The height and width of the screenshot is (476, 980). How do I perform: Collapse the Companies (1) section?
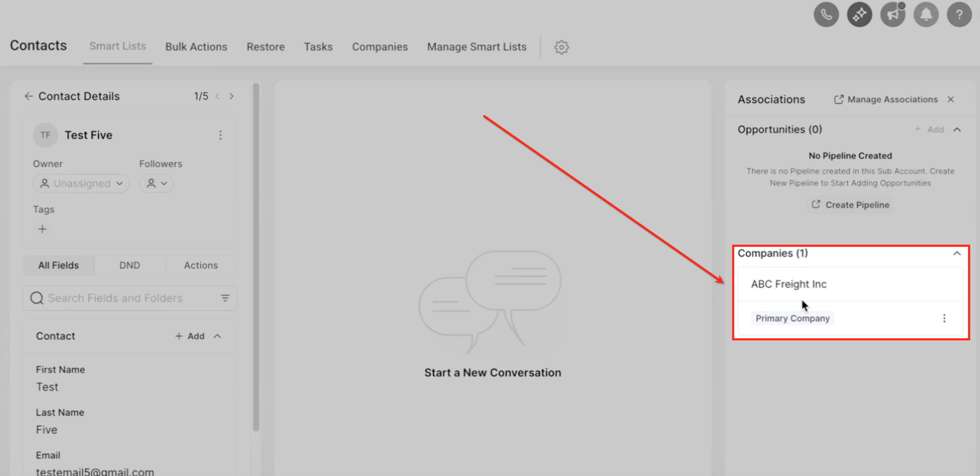pos(957,254)
